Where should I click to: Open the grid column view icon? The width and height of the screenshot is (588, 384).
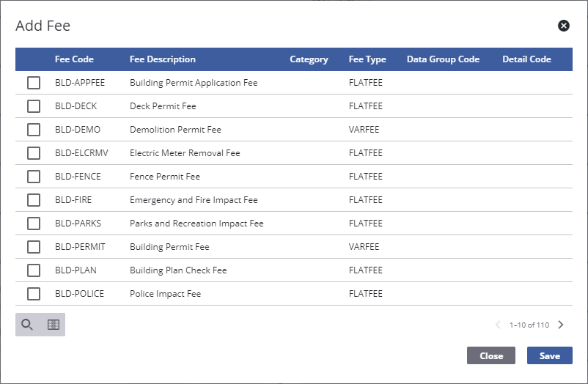[x=53, y=325]
